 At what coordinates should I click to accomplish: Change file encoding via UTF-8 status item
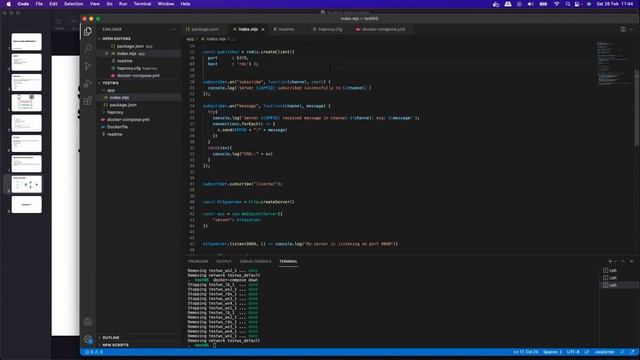(x=573, y=352)
